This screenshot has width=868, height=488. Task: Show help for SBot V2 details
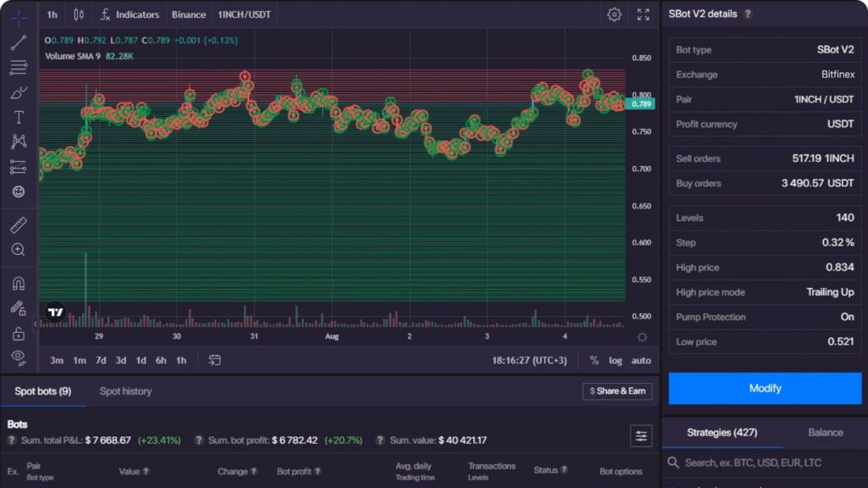[x=748, y=14]
